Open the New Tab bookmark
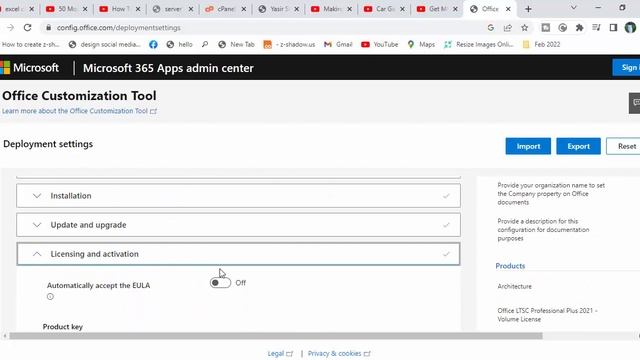Viewport: 640px width, 360px height. click(x=236, y=44)
